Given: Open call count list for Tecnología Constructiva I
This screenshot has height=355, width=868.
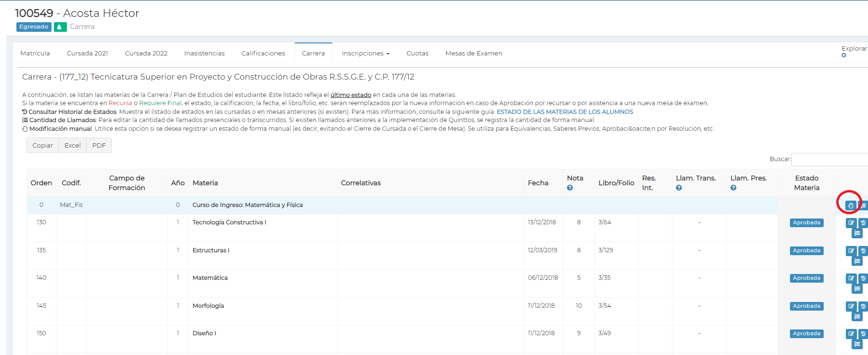Looking at the screenshot, I should [x=857, y=233].
